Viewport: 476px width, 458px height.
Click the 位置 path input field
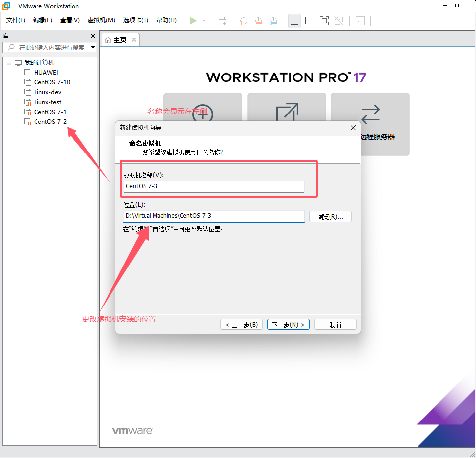(214, 216)
